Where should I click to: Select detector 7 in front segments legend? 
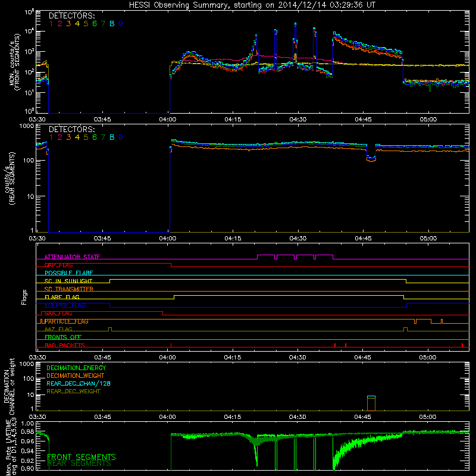click(x=103, y=24)
